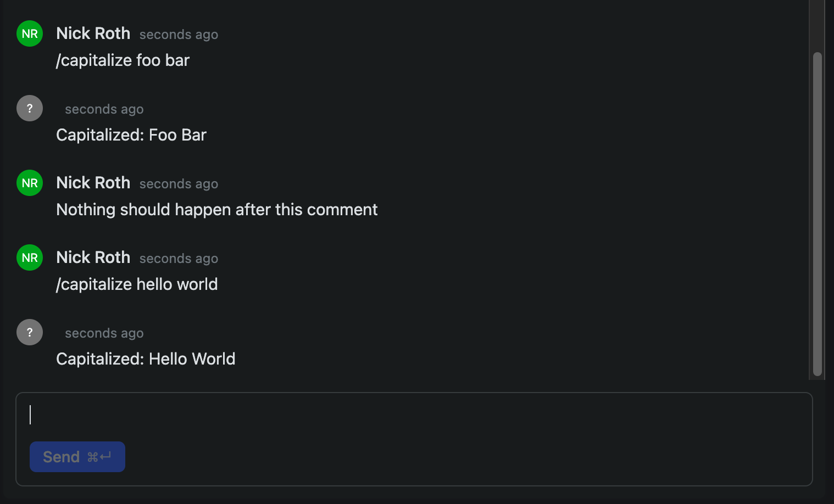834x504 pixels.
Task: Click the timestamp beside 'Nothing should happen' author
Action: click(x=179, y=184)
